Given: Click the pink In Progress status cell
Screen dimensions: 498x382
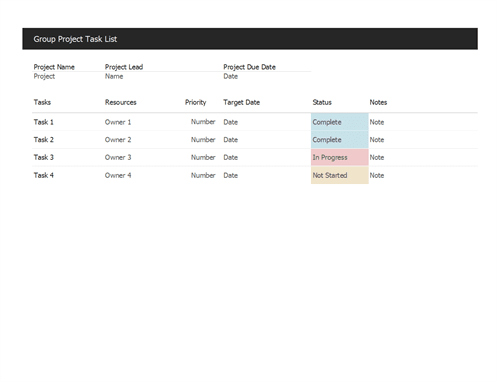Looking at the screenshot, I should [x=339, y=157].
